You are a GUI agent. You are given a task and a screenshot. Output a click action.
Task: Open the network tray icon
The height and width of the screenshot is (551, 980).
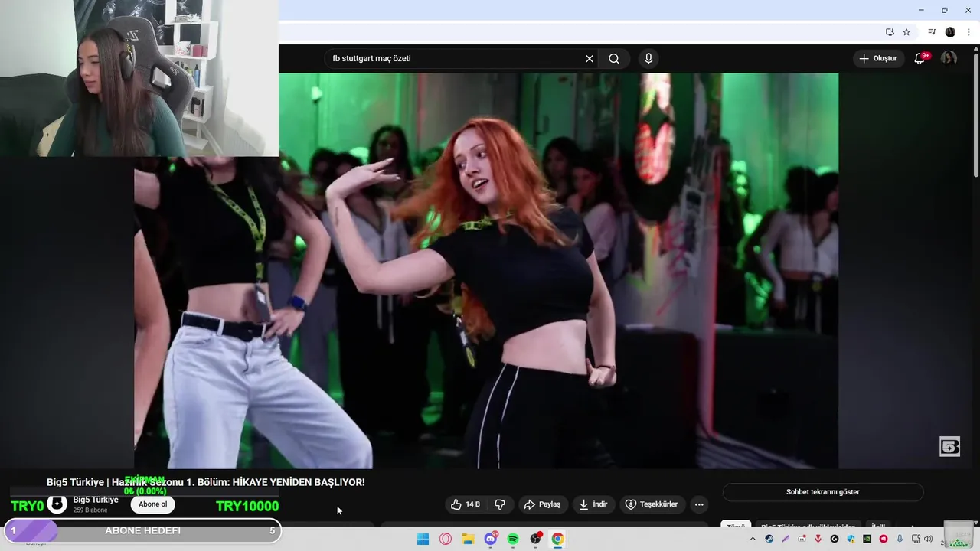coord(916,539)
